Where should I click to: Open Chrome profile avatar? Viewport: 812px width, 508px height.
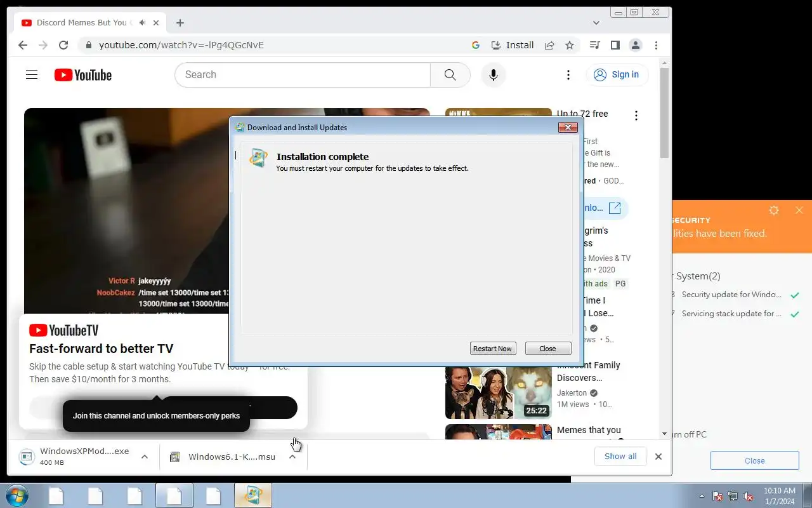pyautogui.click(x=635, y=45)
